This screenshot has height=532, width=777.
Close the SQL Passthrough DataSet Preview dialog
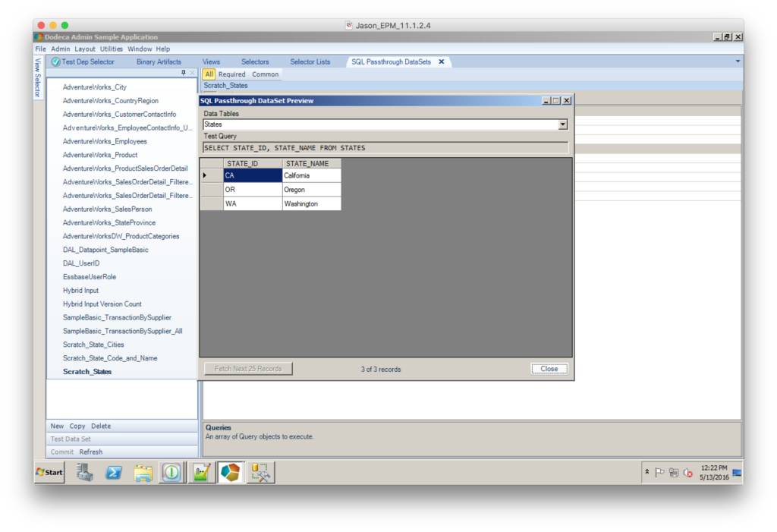pyautogui.click(x=566, y=100)
